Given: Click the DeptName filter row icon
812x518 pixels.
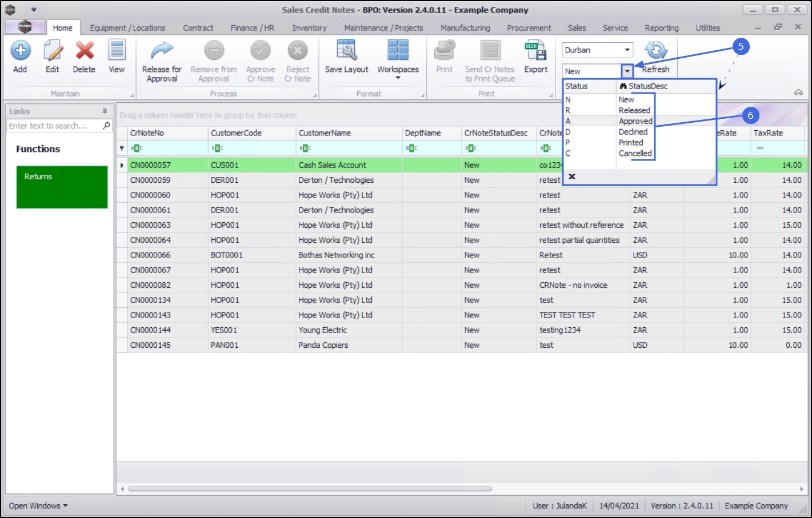Looking at the screenshot, I should (x=411, y=148).
